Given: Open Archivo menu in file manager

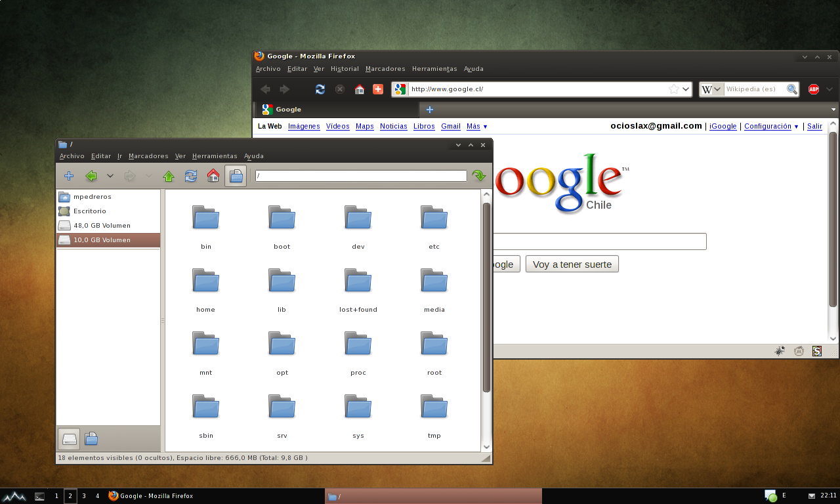Looking at the screenshot, I should [72, 156].
